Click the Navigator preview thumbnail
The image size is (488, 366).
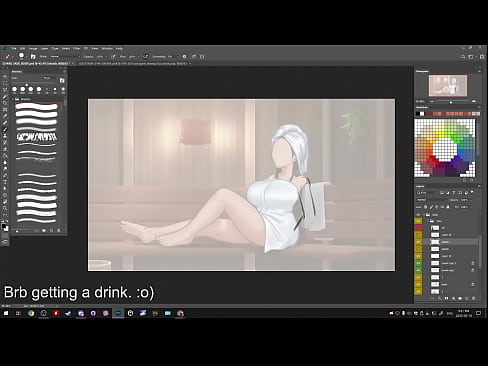click(448, 85)
